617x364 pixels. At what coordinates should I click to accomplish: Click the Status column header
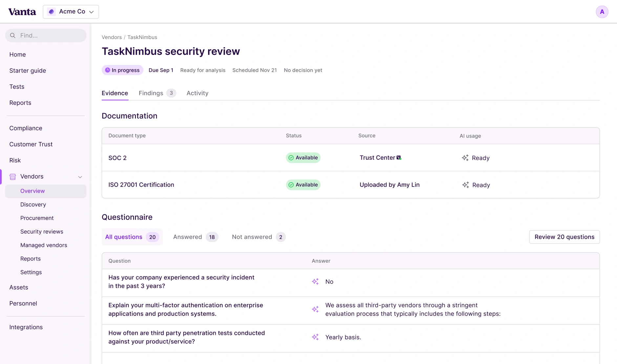[294, 136]
